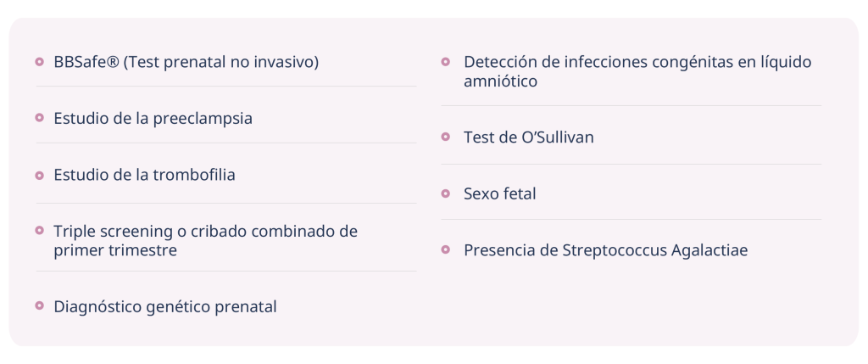868x364 pixels.
Task: Select the Test de O'Sullivan text
Action: pyautogui.click(x=528, y=137)
